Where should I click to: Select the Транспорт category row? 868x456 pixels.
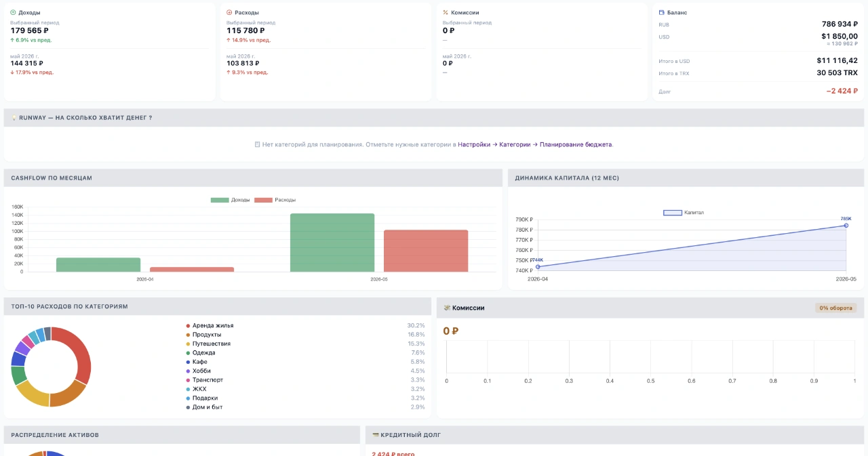click(x=305, y=380)
